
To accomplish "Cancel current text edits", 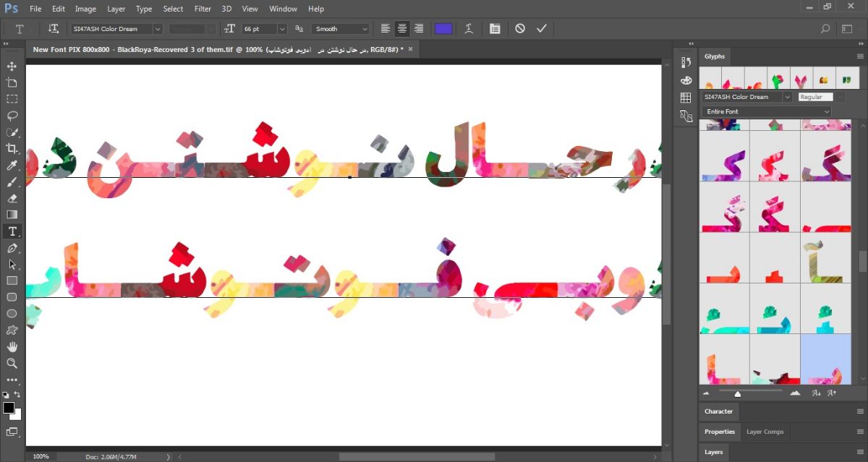I will [520, 29].
